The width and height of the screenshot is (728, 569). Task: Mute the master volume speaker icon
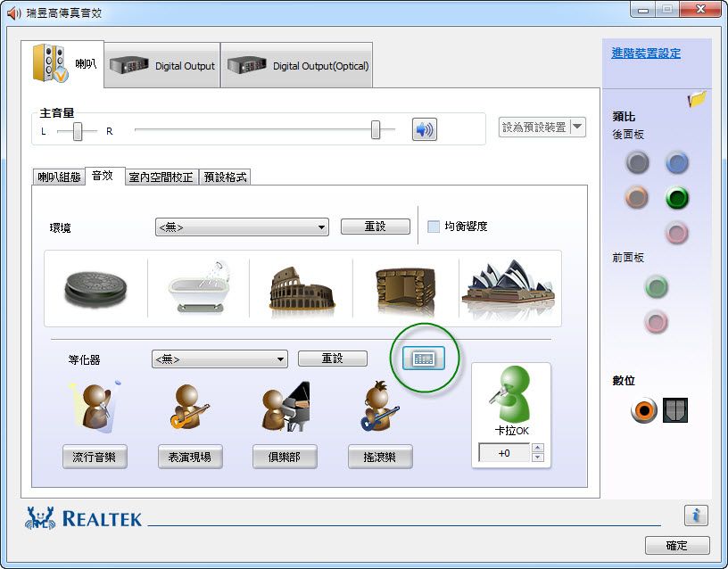point(424,129)
